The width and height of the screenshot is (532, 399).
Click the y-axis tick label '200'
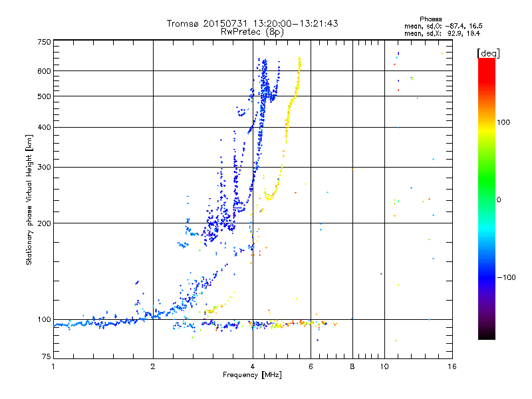[44, 223]
